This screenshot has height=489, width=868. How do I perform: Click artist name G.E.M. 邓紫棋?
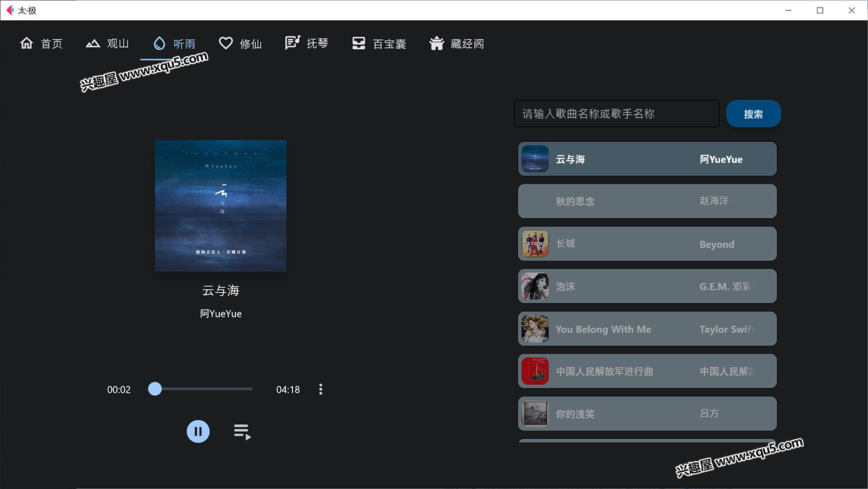[x=727, y=286]
